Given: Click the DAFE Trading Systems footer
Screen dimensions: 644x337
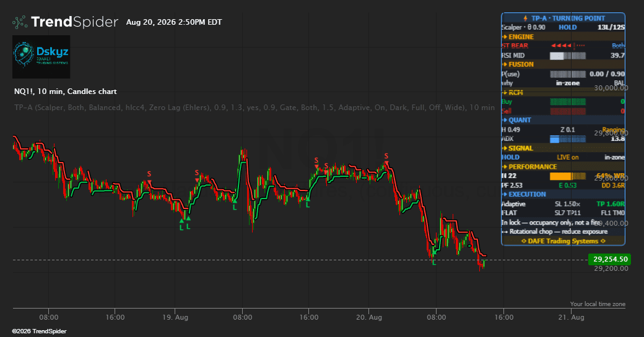Looking at the screenshot, I should point(563,241).
